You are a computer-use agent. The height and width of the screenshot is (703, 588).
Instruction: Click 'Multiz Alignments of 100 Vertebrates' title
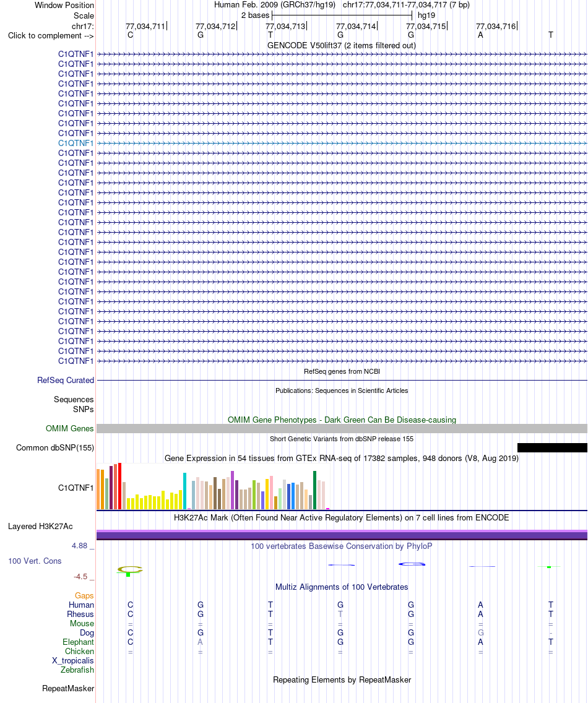(342, 587)
